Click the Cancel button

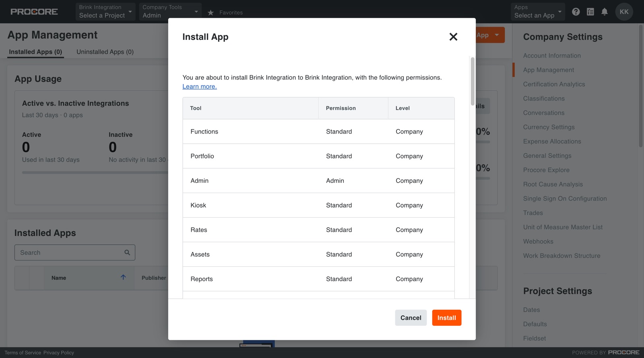pyautogui.click(x=411, y=318)
